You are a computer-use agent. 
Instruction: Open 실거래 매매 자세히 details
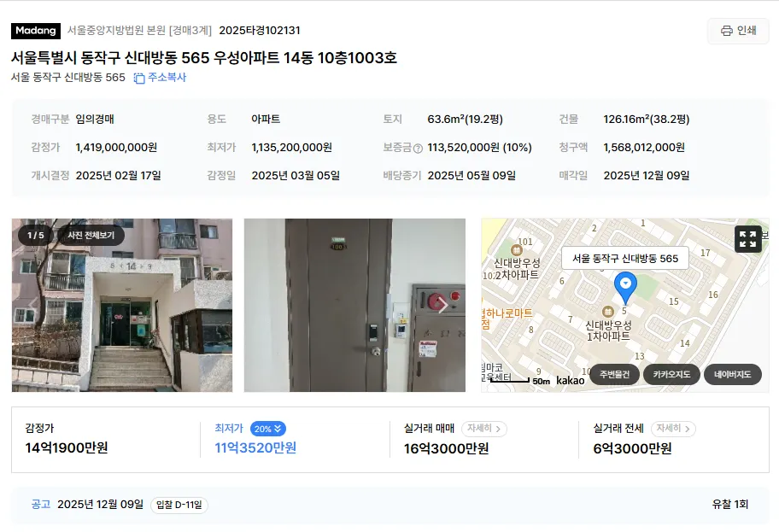(484, 428)
